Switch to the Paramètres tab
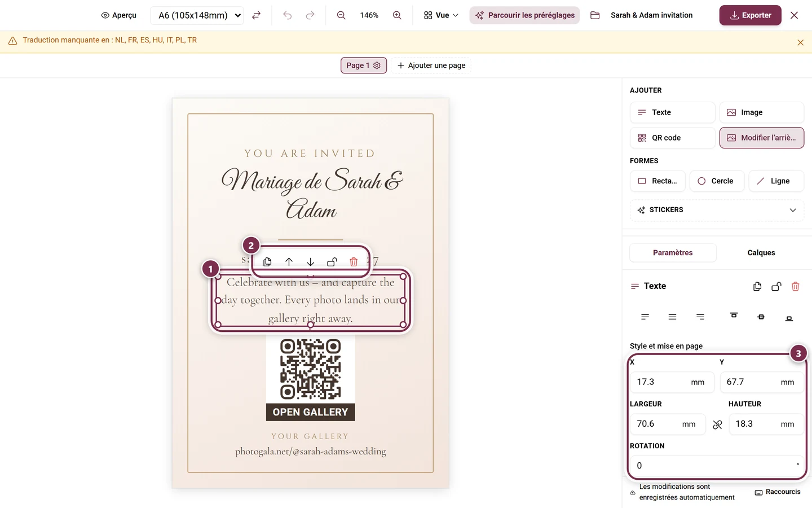This screenshot has width=812, height=508. click(x=673, y=253)
